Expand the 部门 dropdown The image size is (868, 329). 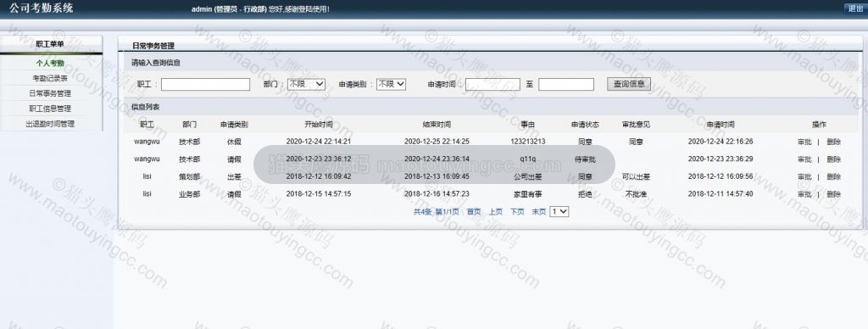coord(306,84)
